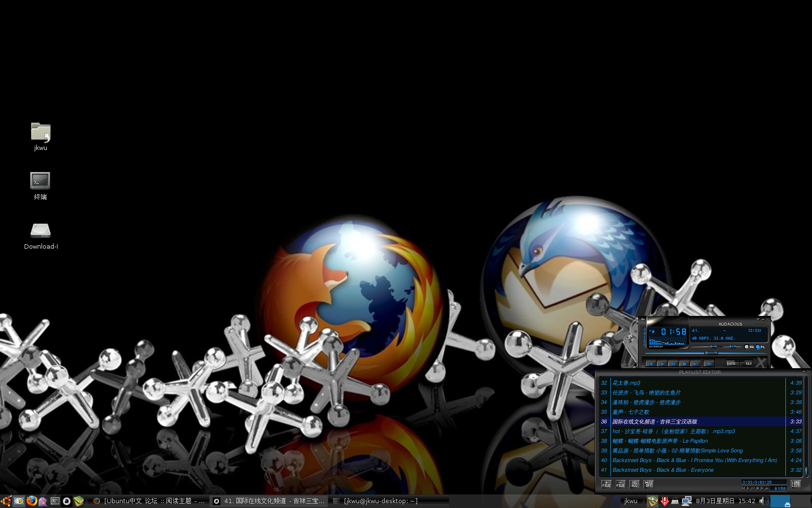Open the panel volume speaker icon
Image resolution: width=812 pixels, height=508 pixels.
click(x=764, y=501)
